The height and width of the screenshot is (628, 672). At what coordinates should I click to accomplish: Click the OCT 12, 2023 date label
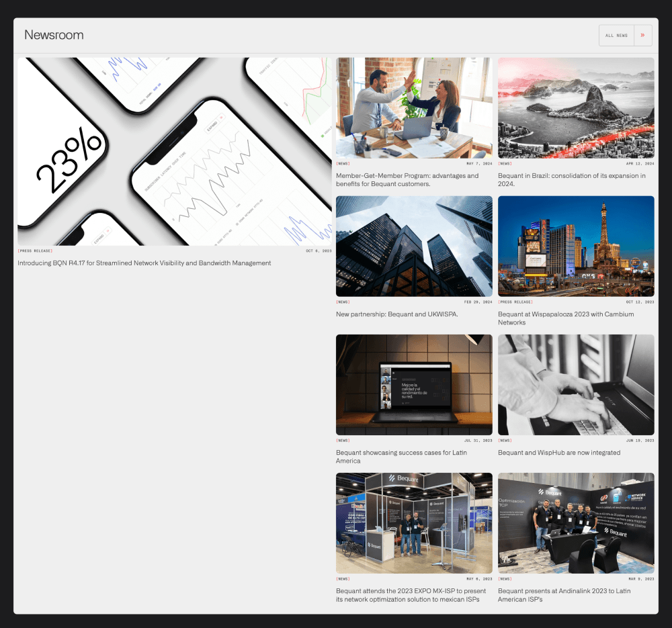click(640, 302)
